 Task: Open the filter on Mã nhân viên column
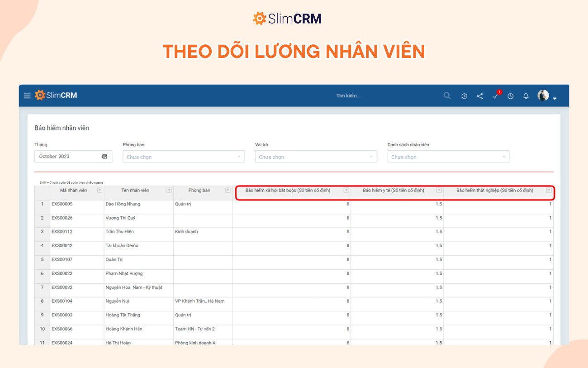coord(99,191)
